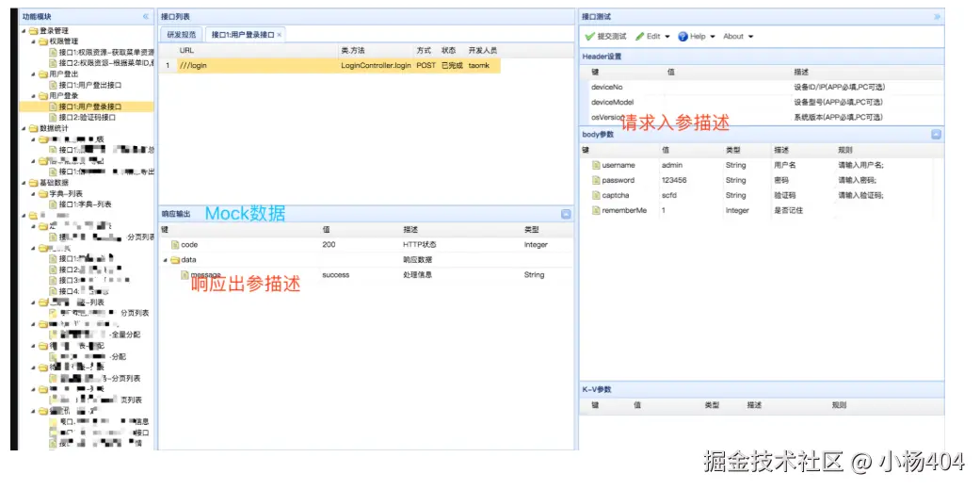This screenshot has height=490, width=980.
Task: Open the 接口1:字典-列表 tree item
Action: point(85,204)
